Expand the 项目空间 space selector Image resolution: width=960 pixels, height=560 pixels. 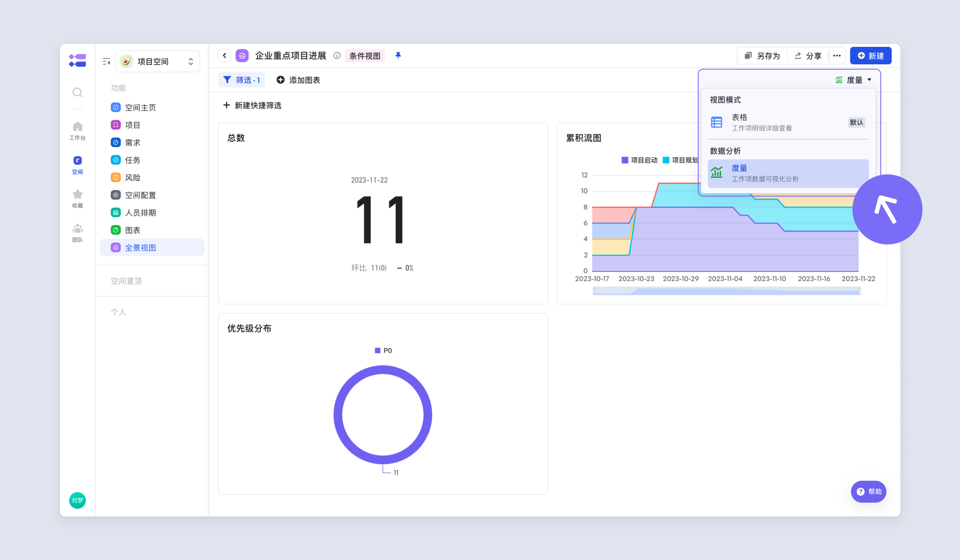point(157,61)
